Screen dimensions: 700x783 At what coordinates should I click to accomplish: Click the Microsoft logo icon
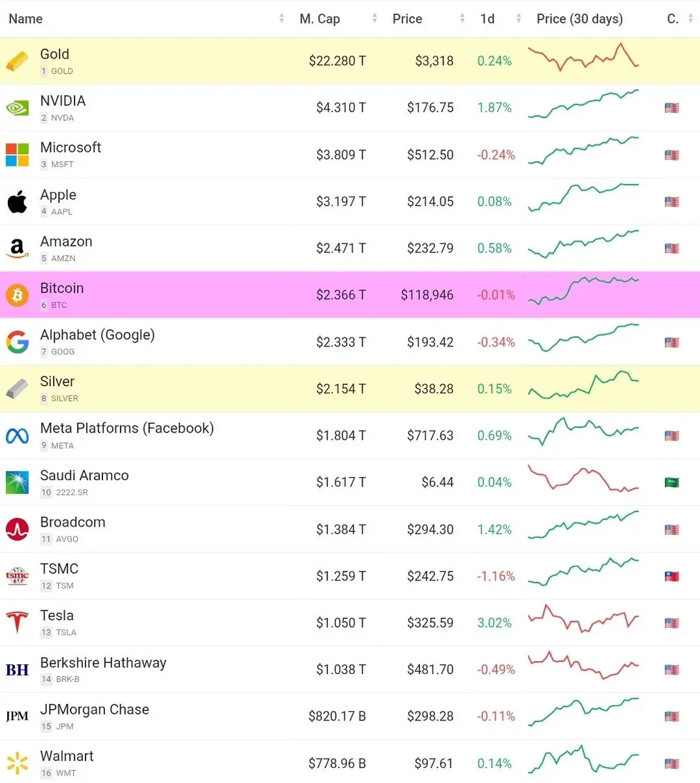tap(18, 155)
